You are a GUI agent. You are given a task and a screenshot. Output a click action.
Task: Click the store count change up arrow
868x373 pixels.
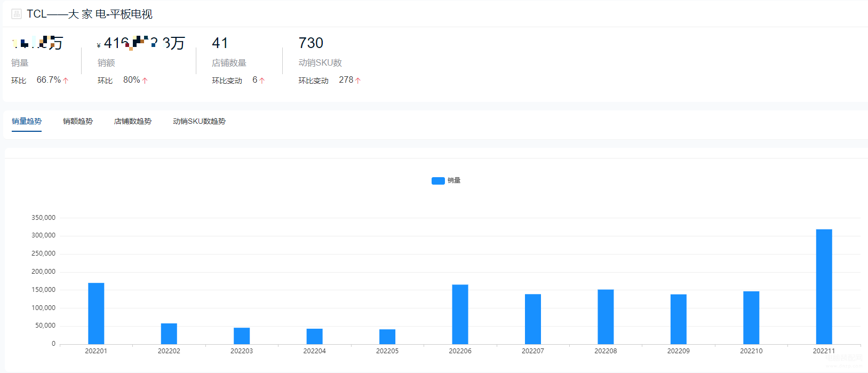pyautogui.click(x=261, y=81)
